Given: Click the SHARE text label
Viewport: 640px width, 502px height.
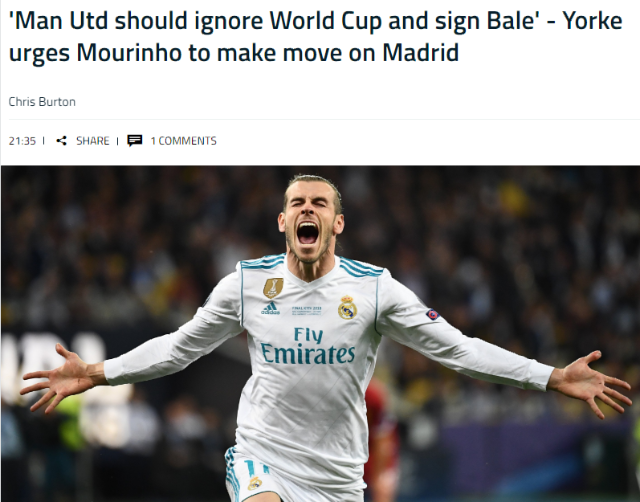Looking at the screenshot, I should pos(93,141).
